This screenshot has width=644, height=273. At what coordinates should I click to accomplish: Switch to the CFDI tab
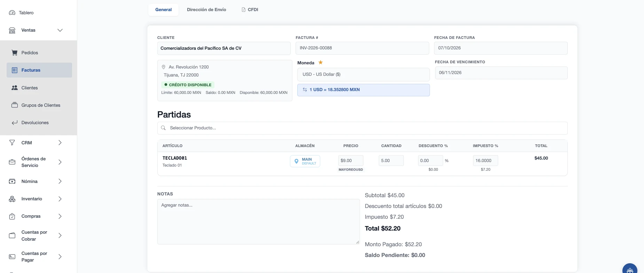tap(250, 10)
